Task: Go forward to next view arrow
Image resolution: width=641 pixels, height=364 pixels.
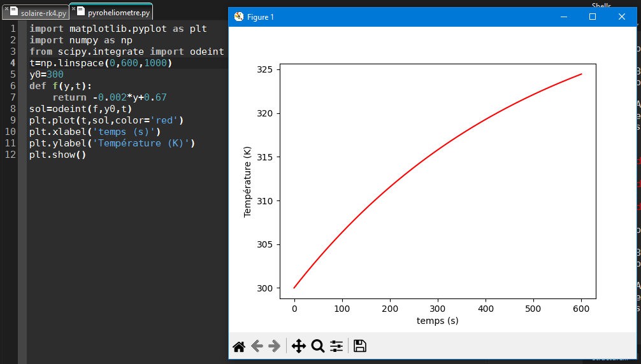Action: point(275,346)
